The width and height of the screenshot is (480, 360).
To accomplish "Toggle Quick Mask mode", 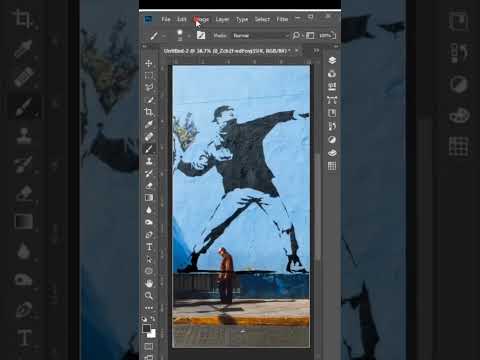I will (x=149, y=347).
